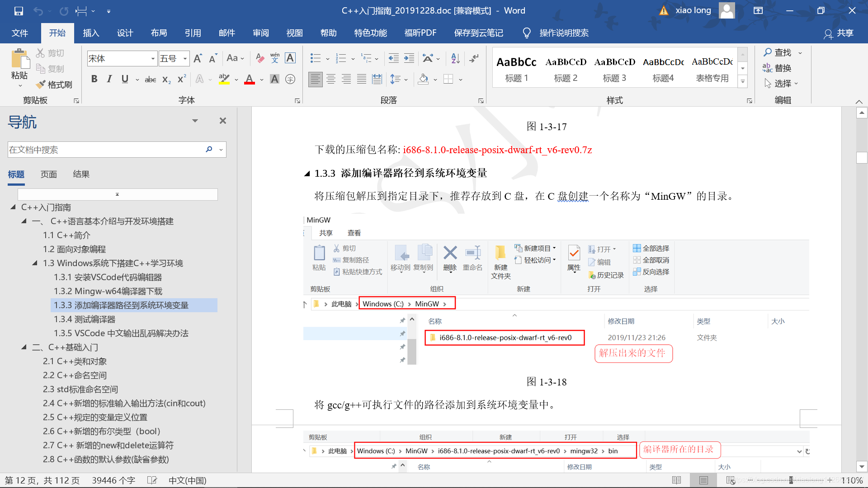Collapse the 1.3 Windows heading in navigation

(35, 263)
